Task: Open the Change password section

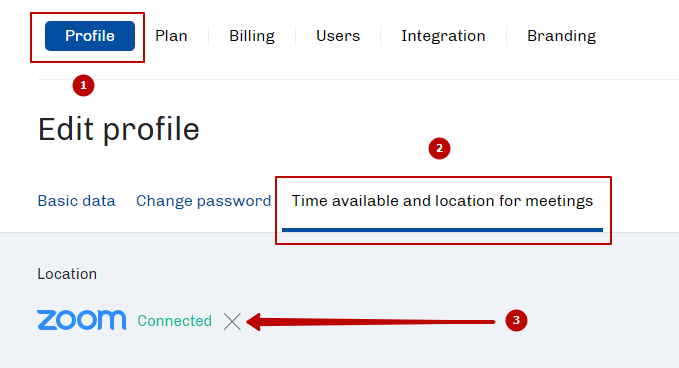Action: point(204,201)
